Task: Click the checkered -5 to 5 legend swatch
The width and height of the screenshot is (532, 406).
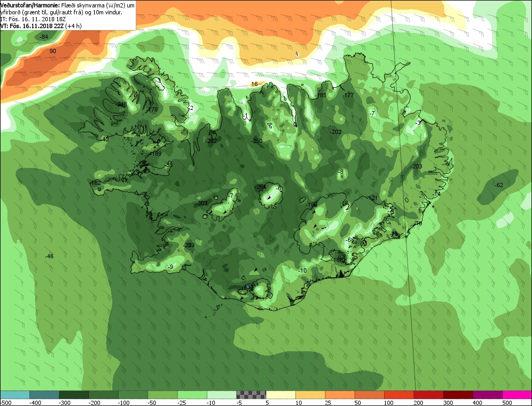Action: coord(251,395)
